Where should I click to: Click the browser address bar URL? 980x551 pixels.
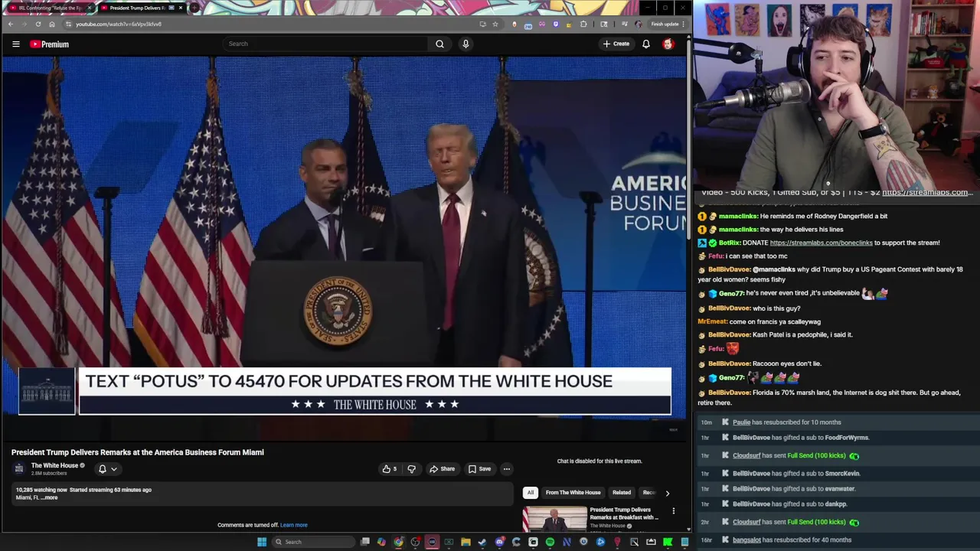pyautogui.click(x=118, y=24)
